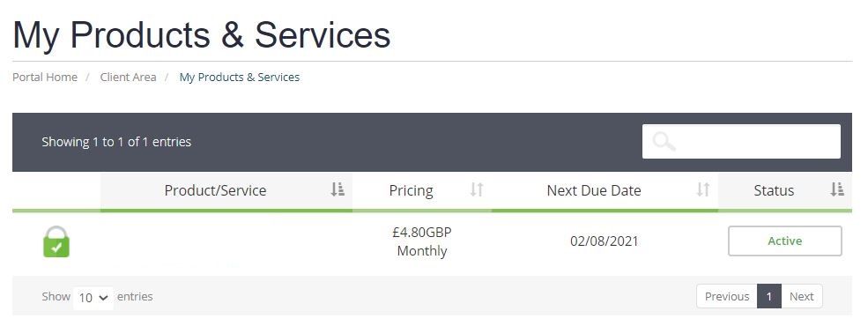Image resolution: width=868 pixels, height=326 pixels.
Task: Click the green padlock SSL product icon
Action: 56,241
